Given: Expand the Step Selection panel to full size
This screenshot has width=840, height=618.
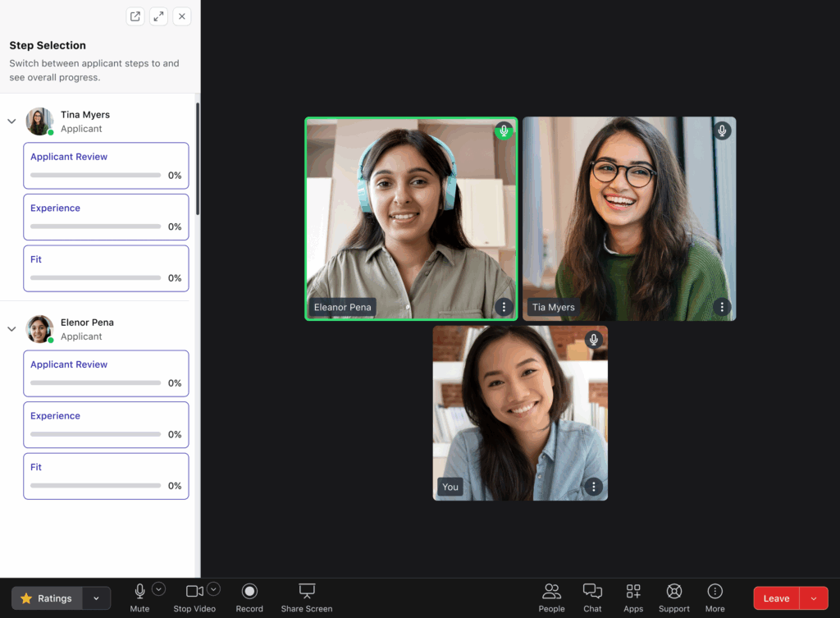Looking at the screenshot, I should pos(158,16).
